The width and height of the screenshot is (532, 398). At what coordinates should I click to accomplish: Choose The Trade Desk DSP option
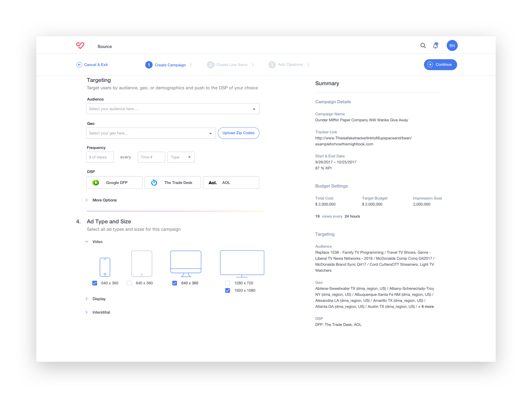pyautogui.click(x=172, y=183)
